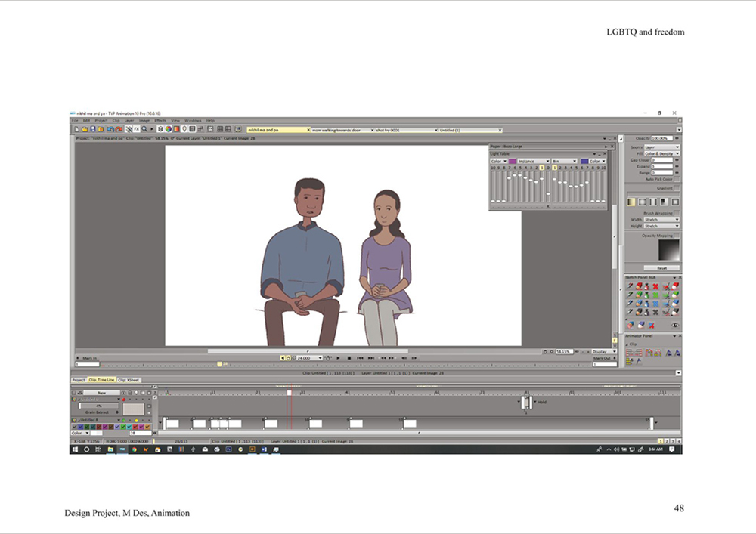The height and width of the screenshot is (534, 756).
Task: Open the color wheel palette icon
Action: pyautogui.click(x=169, y=129)
